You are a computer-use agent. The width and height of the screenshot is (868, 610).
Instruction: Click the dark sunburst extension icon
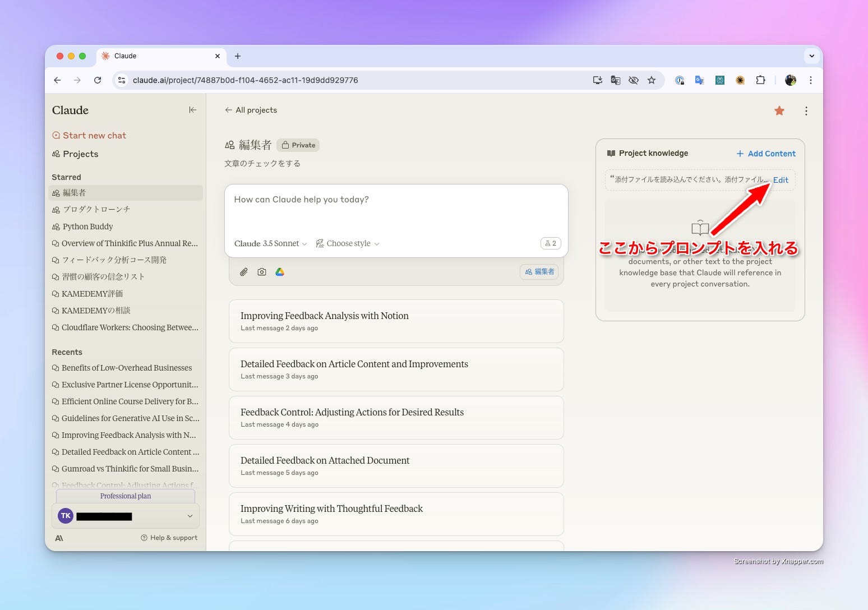[740, 80]
